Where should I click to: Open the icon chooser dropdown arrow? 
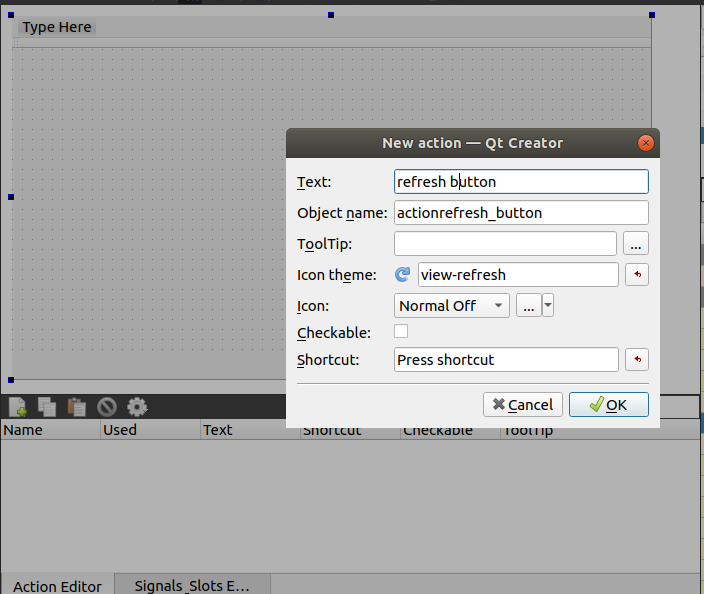pos(548,305)
